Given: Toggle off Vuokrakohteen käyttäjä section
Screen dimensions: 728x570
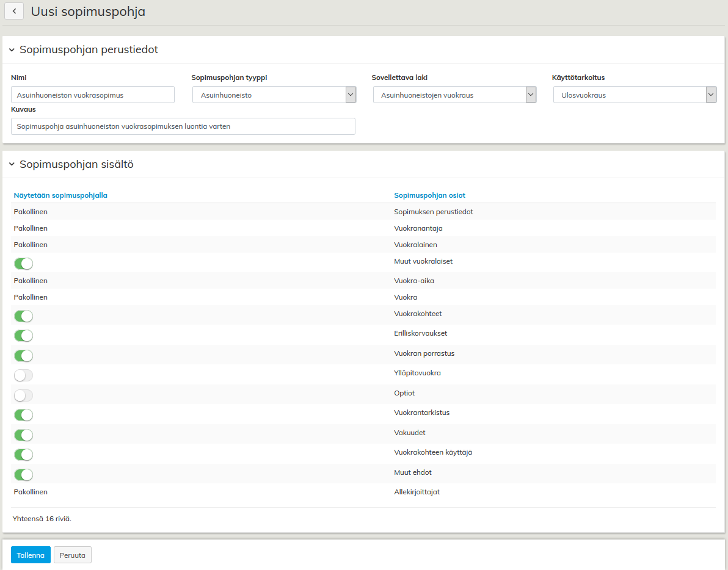Looking at the screenshot, I should (23, 455).
